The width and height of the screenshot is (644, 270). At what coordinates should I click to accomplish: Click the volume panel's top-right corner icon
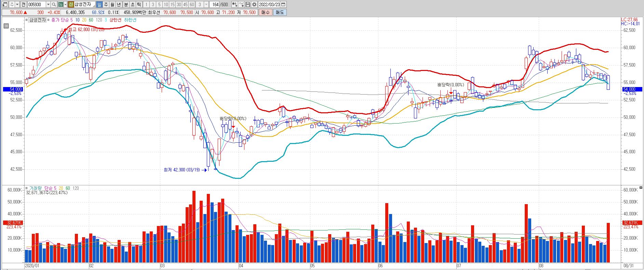(x=641, y=187)
